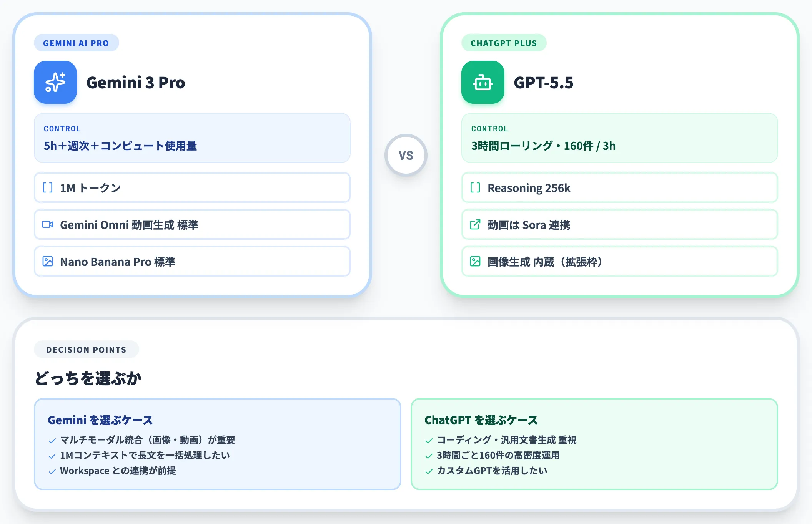The height and width of the screenshot is (524, 812).
Task: Click the blue Gemini sparkle icon
Action: click(x=55, y=82)
